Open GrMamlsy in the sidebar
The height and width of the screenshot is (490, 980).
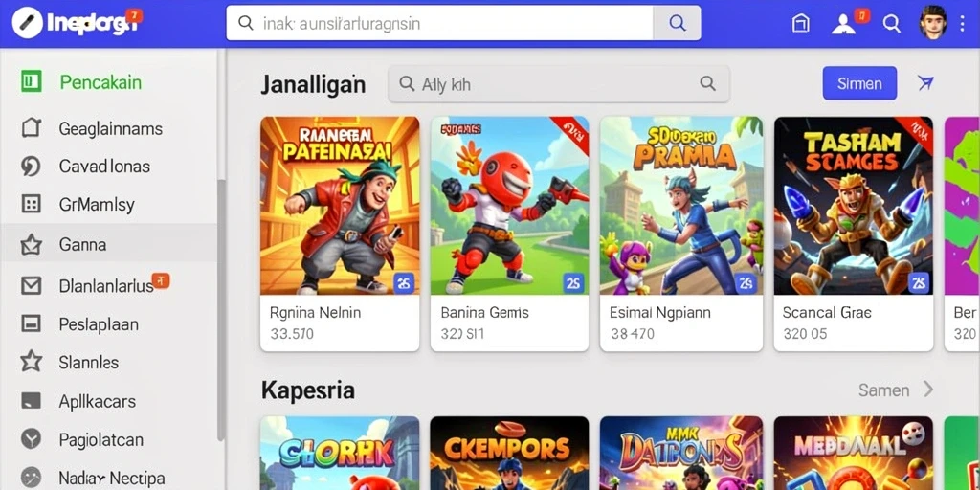pos(109,205)
